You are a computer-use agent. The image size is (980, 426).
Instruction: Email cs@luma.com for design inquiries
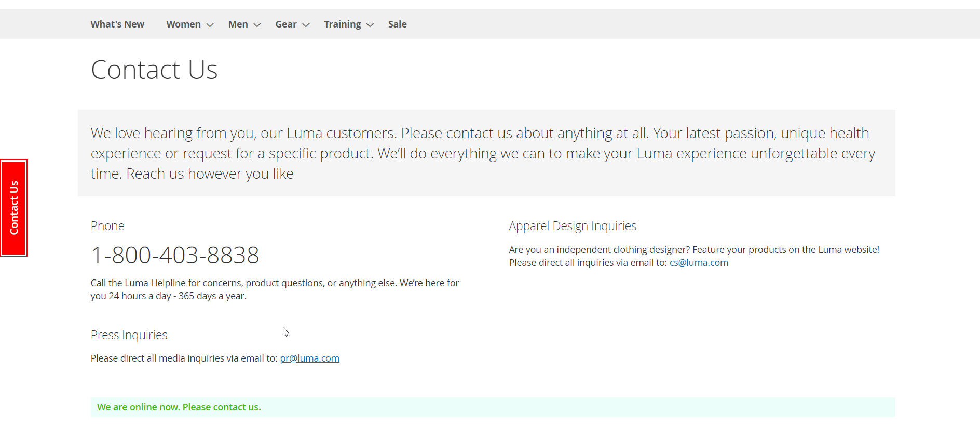699,262
